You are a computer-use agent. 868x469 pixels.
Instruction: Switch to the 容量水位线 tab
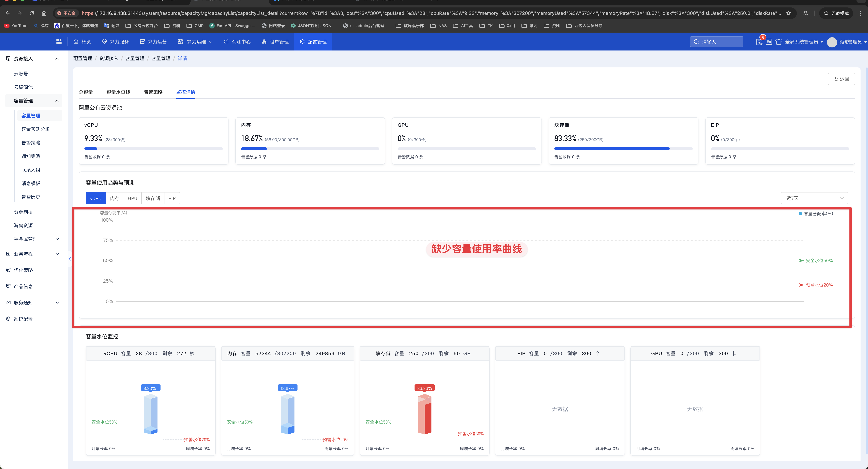click(x=118, y=92)
